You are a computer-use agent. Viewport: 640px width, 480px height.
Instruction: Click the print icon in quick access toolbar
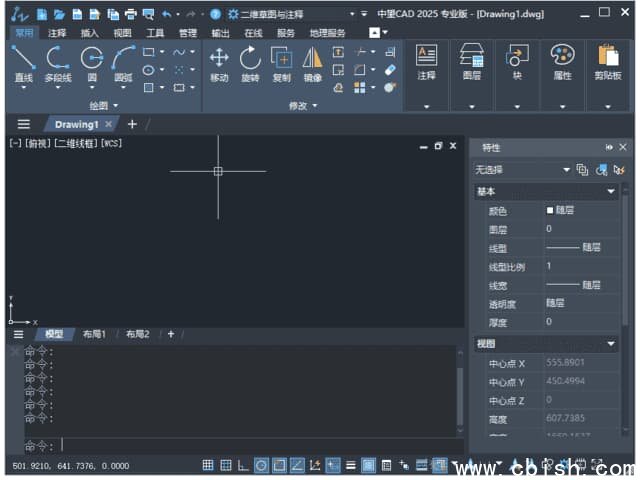pos(131,15)
